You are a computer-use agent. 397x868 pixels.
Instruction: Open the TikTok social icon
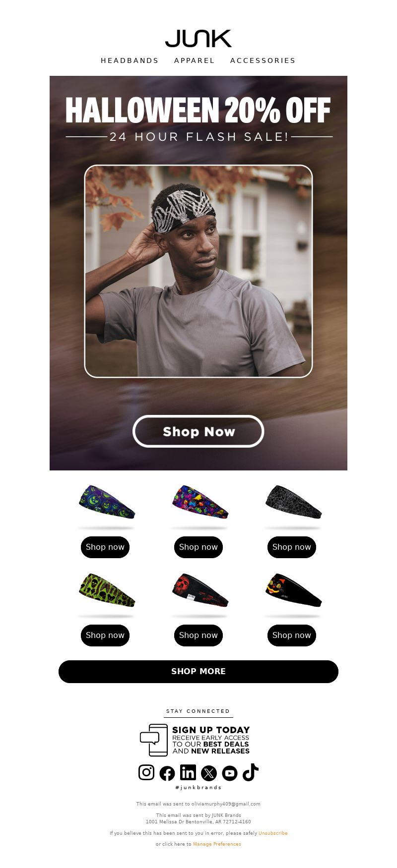pyautogui.click(x=251, y=772)
